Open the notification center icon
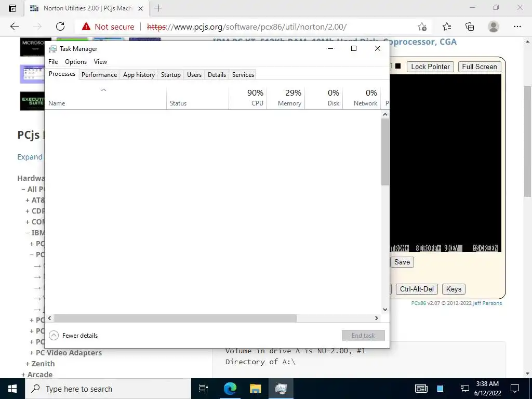The width and height of the screenshot is (532, 399). [515, 389]
